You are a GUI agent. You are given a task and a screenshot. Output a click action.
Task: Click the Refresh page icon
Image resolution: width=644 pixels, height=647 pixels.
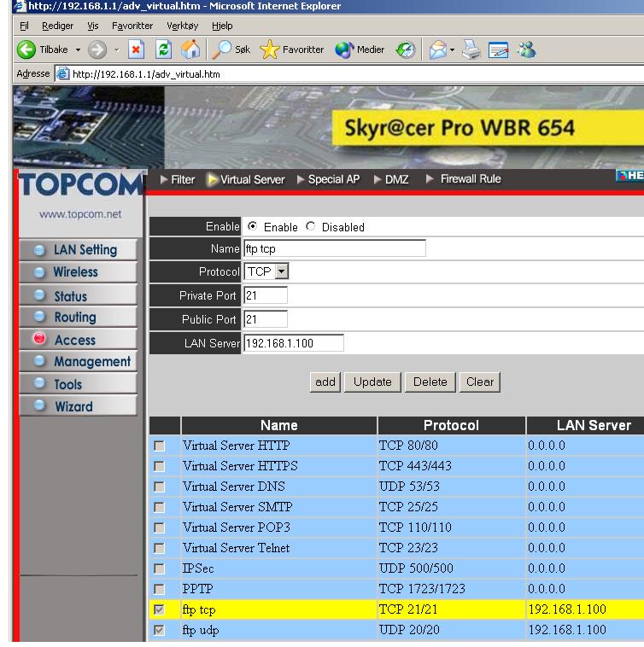coord(163,50)
